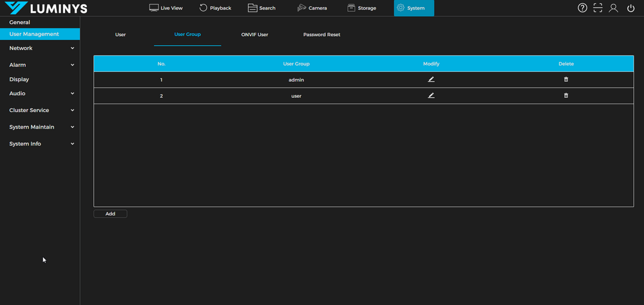Delete the admin user group via trash icon
This screenshot has width=644, height=305.
click(566, 80)
